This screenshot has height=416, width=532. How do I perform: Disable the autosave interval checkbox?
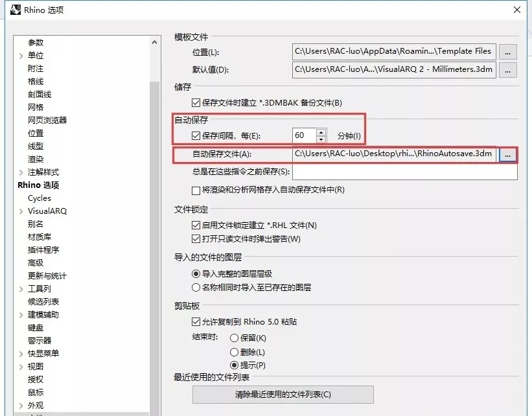coord(196,135)
